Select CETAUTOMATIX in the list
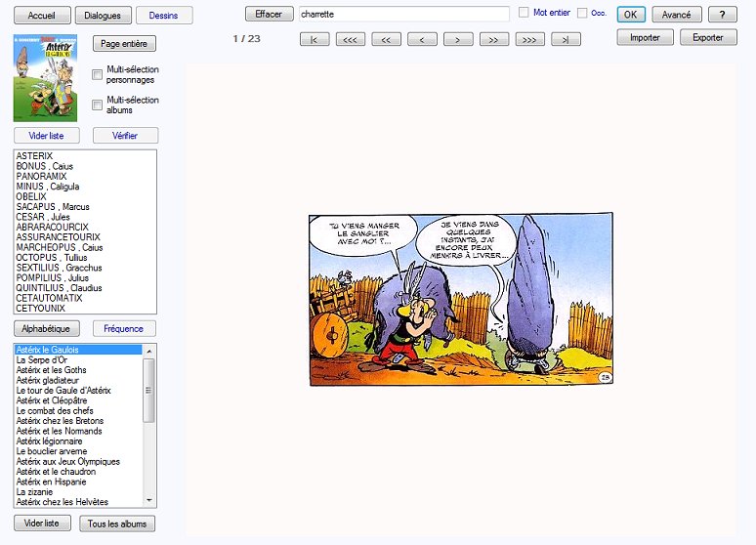The width and height of the screenshot is (756, 545). (x=49, y=298)
